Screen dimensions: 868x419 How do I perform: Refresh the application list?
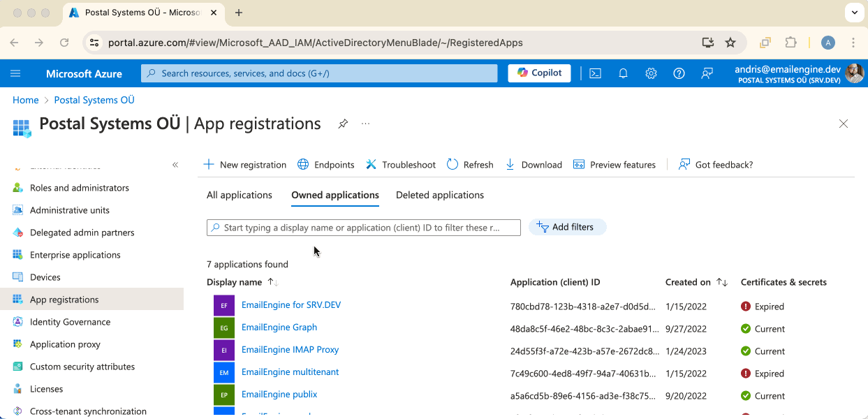tap(470, 164)
